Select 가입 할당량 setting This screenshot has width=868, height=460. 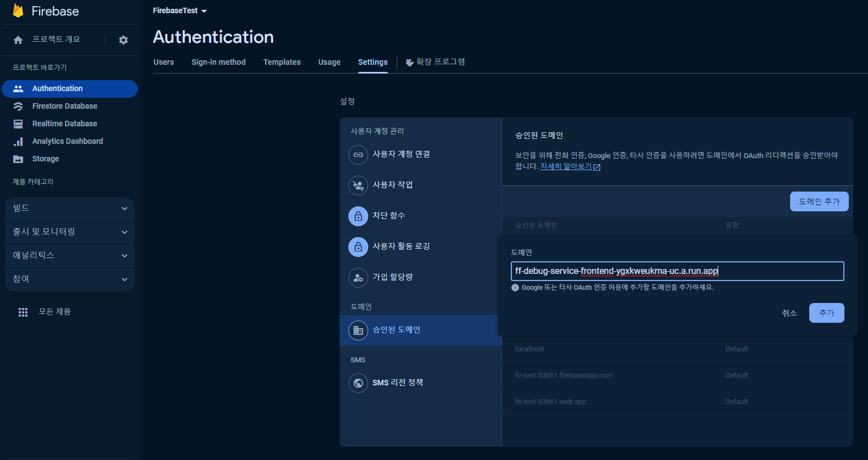pos(421,278)
